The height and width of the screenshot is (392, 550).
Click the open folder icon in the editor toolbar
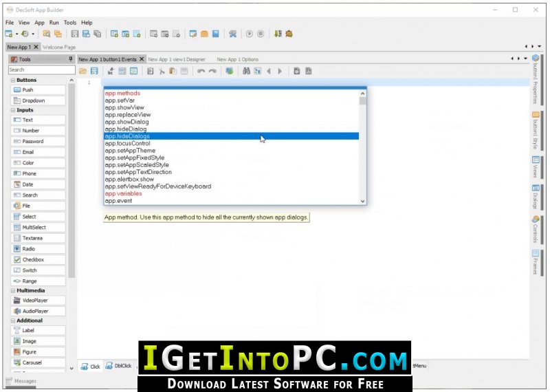click(x=82, y=72)
